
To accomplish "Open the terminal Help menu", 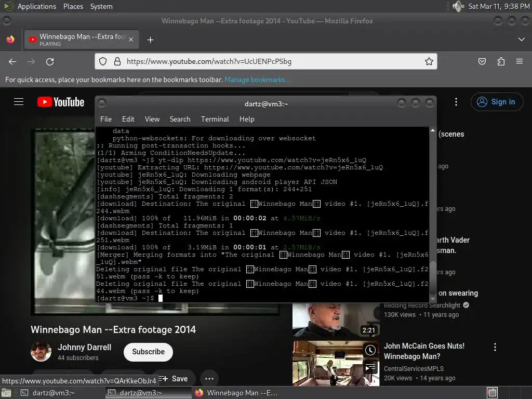I will (x=247, y=119).
